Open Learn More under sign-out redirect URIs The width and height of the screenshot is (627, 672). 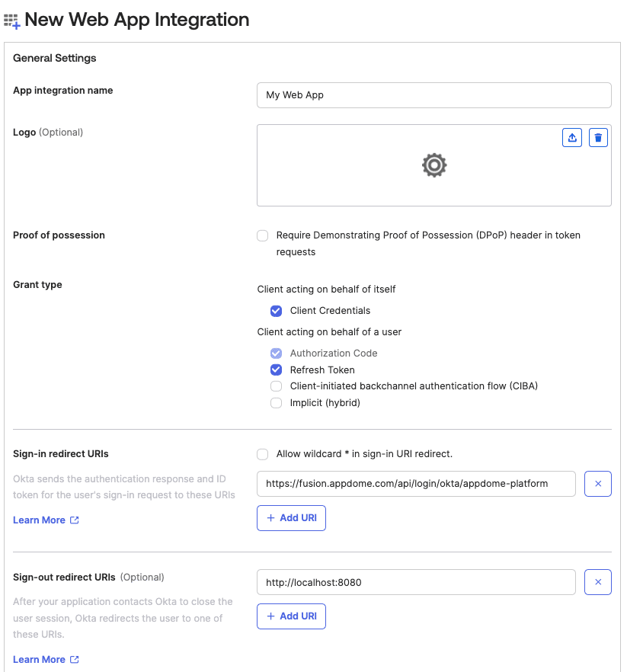(x=40, y=659)
